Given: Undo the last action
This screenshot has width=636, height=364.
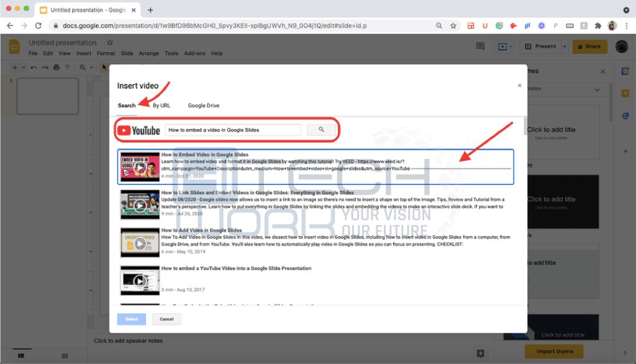Looking at the screenshot, I should [x=34, y=67].
